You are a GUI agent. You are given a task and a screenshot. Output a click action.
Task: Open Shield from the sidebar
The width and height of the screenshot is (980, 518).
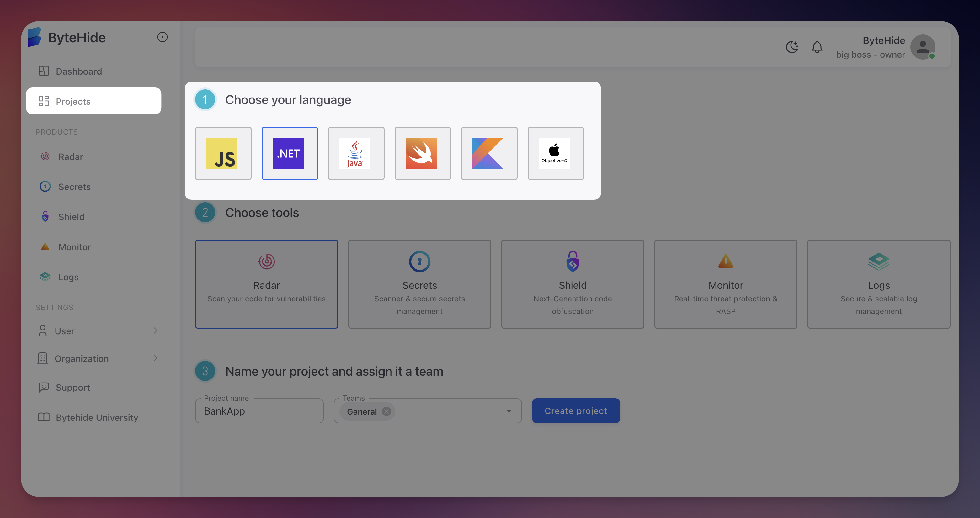point(71,216)
